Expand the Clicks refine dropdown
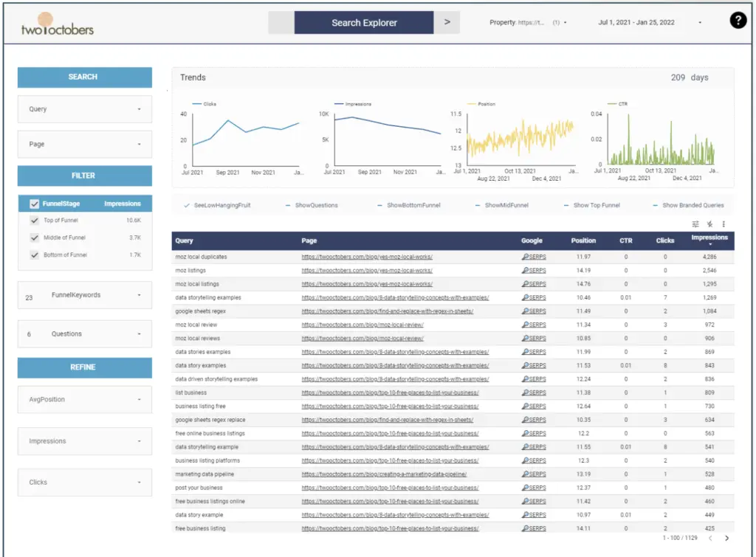Screen dimensions: 756x557 pos(85,482)
